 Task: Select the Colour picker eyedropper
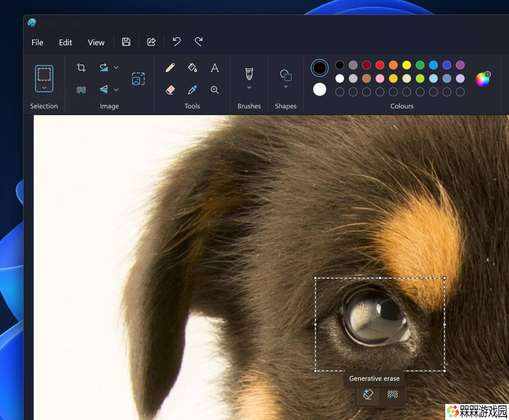click(x=193, y=90)
